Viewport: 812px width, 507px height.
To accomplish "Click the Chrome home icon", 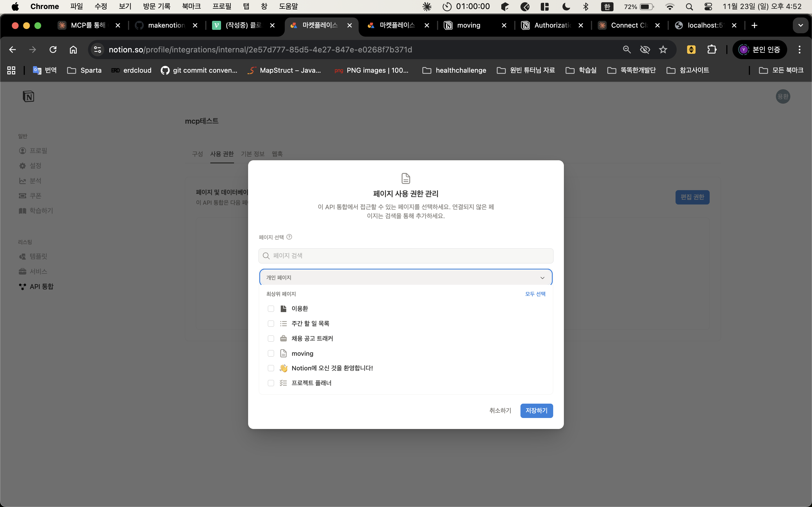I will coord(73,50).
